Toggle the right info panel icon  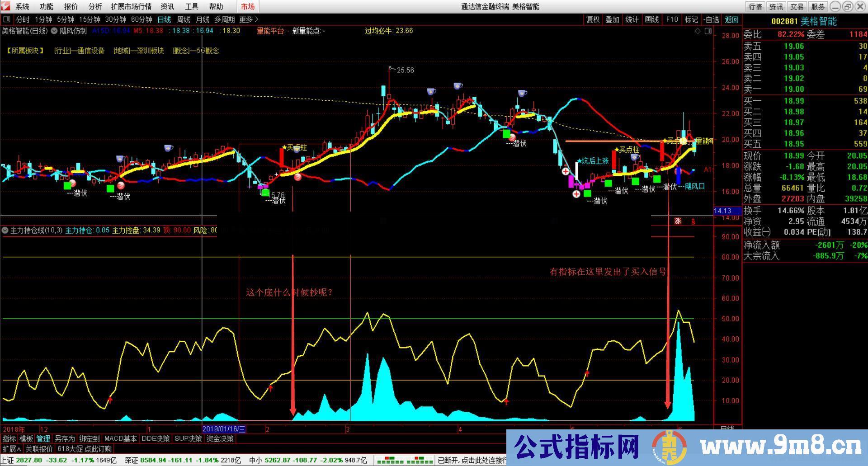tap(708, 31)
